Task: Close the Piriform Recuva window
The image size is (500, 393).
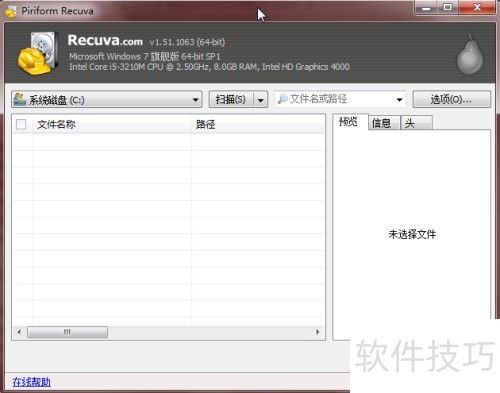Action: 477,7
